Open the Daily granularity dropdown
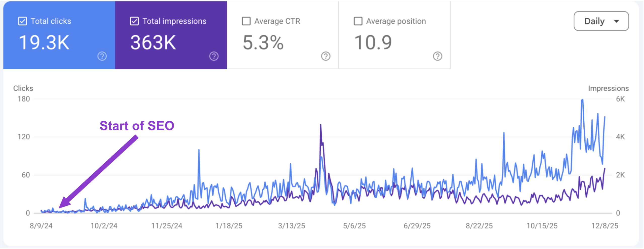644x249 pixels. coord(601,21)
